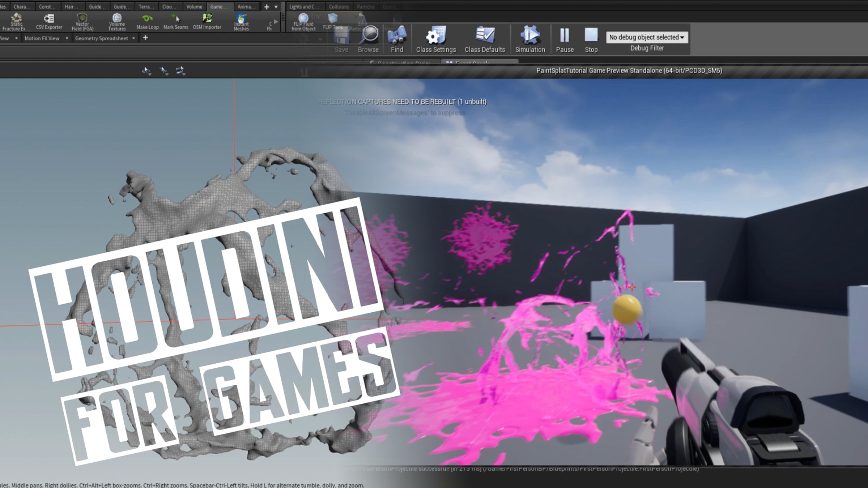
Task: Launch the OSM Importer shelf tool
Action: click(207, 21)
